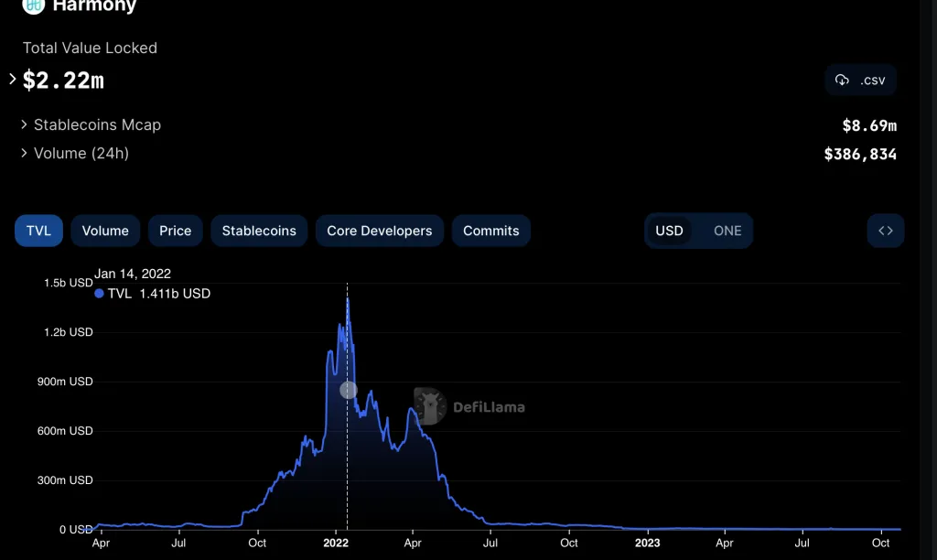Open the Core Developers chart
This screenshot has height=560, width=937.
pos(380,231)
